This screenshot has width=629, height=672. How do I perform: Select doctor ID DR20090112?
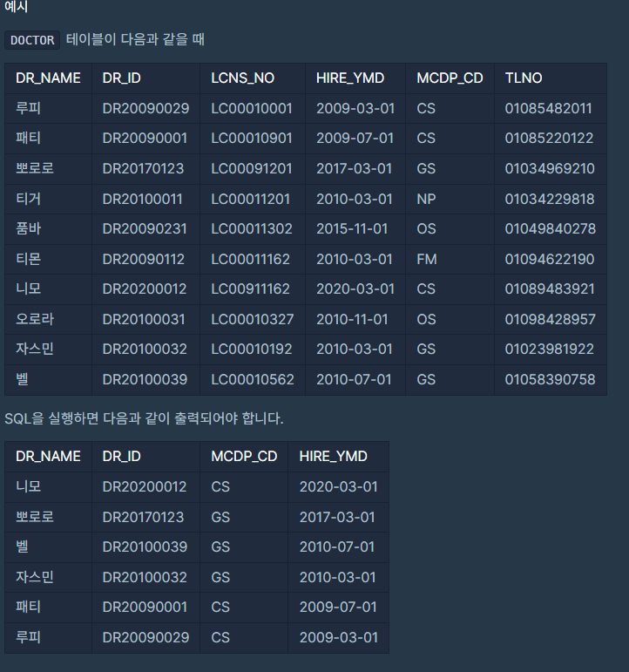[144, 259]
